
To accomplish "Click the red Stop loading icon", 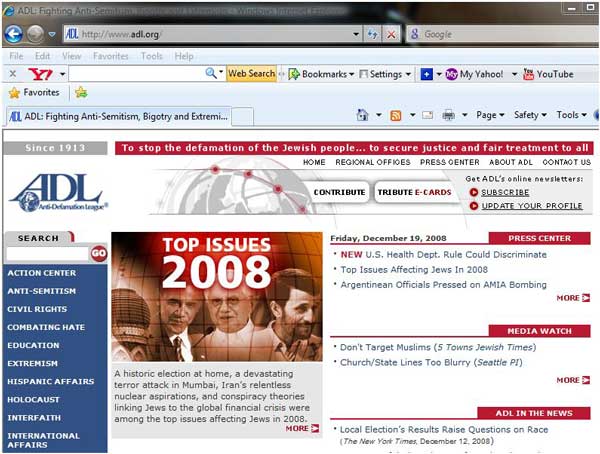I will coord(391,34).
